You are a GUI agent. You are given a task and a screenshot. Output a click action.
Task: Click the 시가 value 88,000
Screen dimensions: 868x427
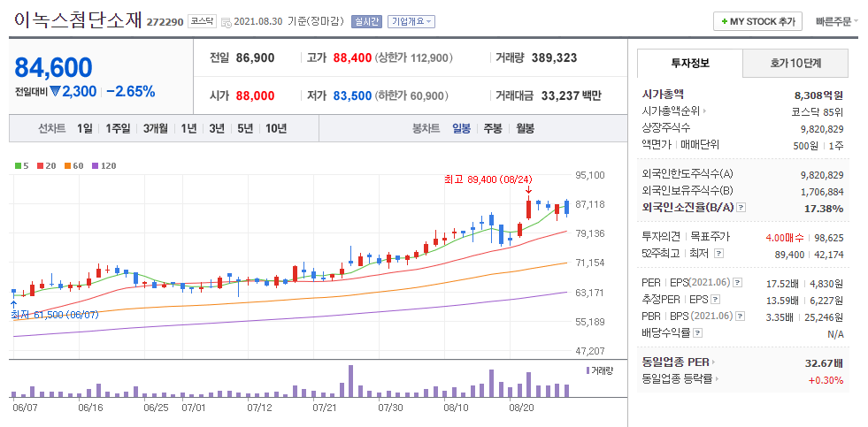tap(255, 95)
